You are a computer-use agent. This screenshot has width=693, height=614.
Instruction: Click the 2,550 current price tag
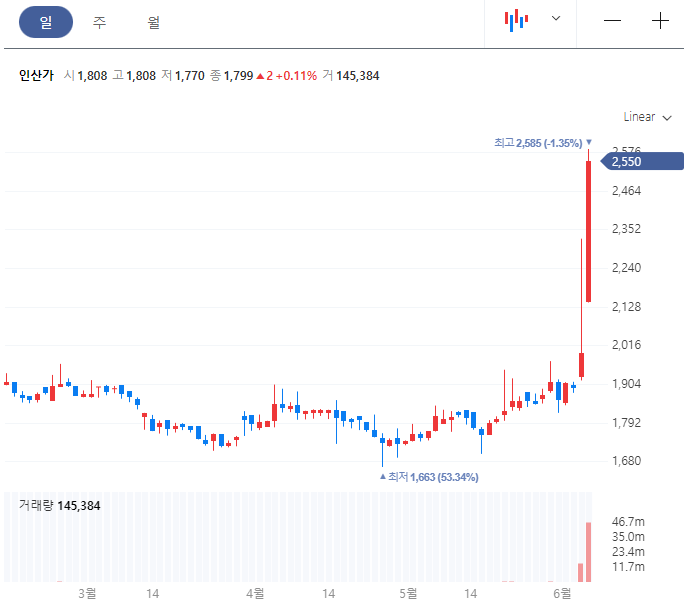(642, 161)
